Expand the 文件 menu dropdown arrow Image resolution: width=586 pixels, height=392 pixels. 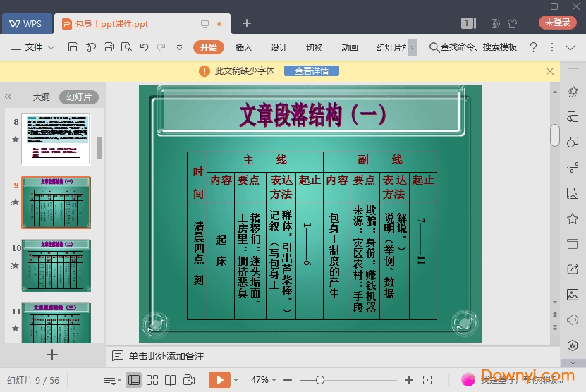pos(51,47)
